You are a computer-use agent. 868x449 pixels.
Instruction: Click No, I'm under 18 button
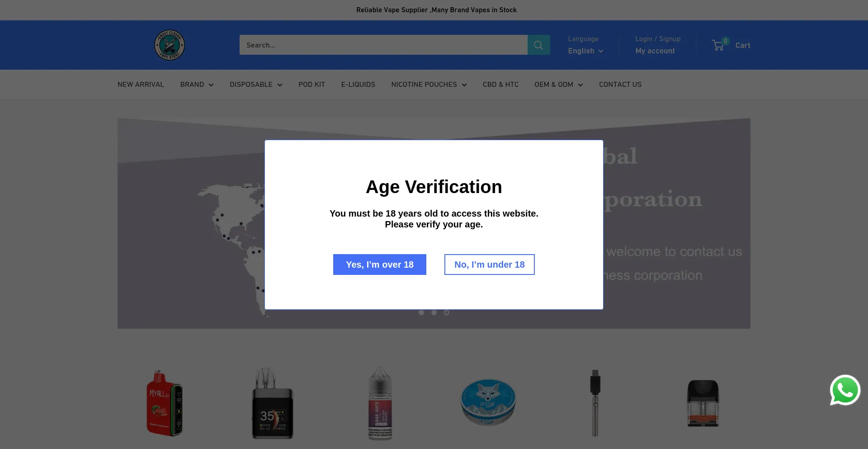tap(489, 265)
